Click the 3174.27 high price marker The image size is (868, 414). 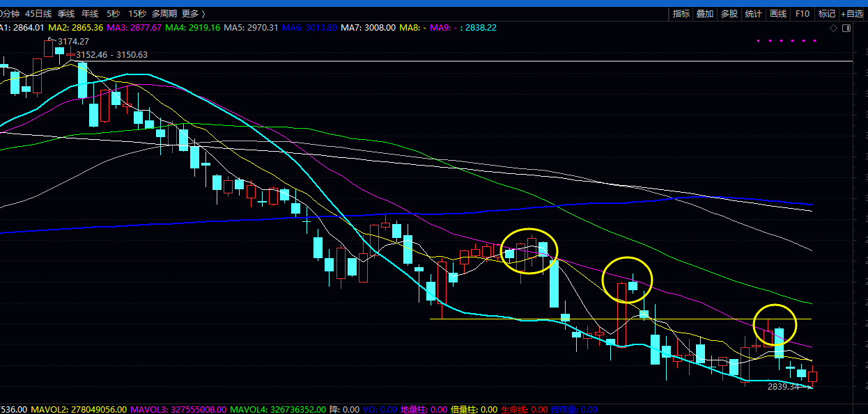73,42
